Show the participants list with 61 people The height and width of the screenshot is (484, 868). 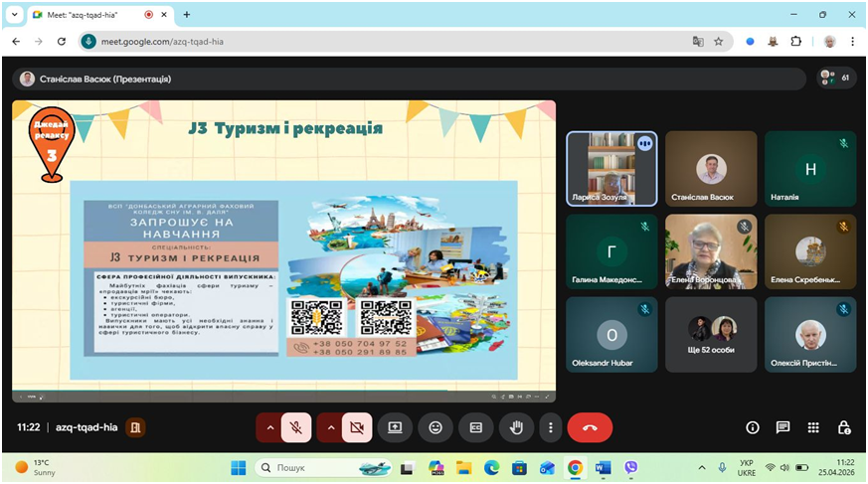(836, 78)
